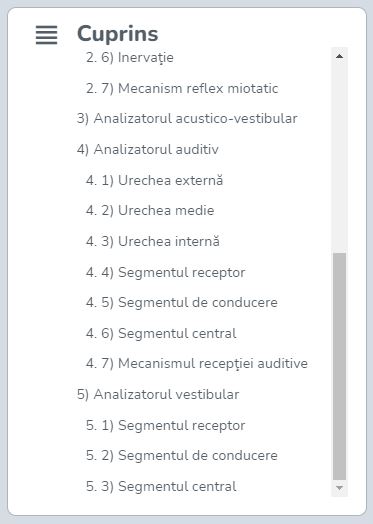Select 4. 6) Segmentul central

[161, 333]
